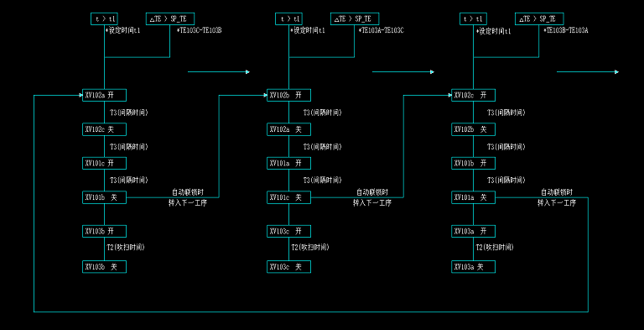Viewport: 644px width, 330px height.
Task: Click the *TE103B-TE103A note
Action: pyautogui.click(x=565, y=30)
